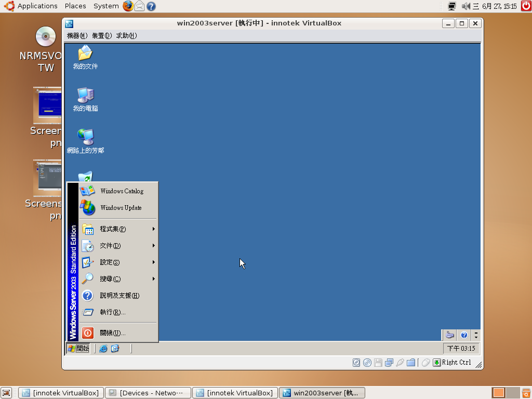Image resolution: width=532 pixels, height=399 pixels.
Task: Select the NRMSVOL TW disc icon on the Ubuntu desktop
Action: (x=46, y=37)
